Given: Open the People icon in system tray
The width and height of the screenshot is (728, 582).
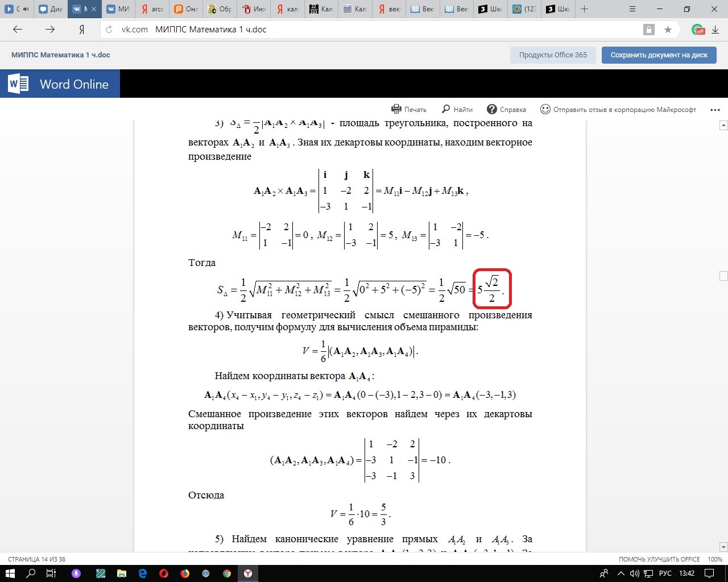Looking at the screenshot, I should [x=605, y=573].
